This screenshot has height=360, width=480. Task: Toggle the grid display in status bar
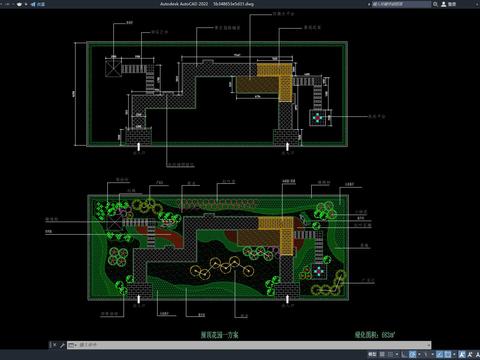coord(382,354)
